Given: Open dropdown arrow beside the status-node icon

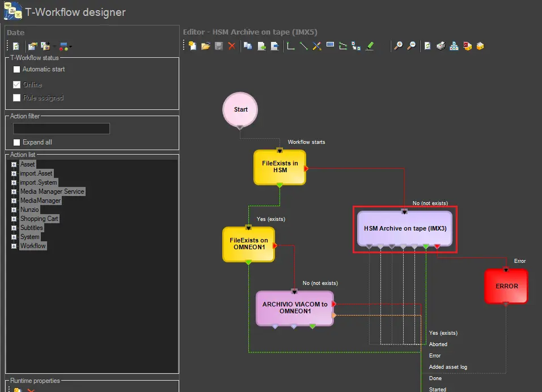Looking at the screenshot, I should point(70,46).
